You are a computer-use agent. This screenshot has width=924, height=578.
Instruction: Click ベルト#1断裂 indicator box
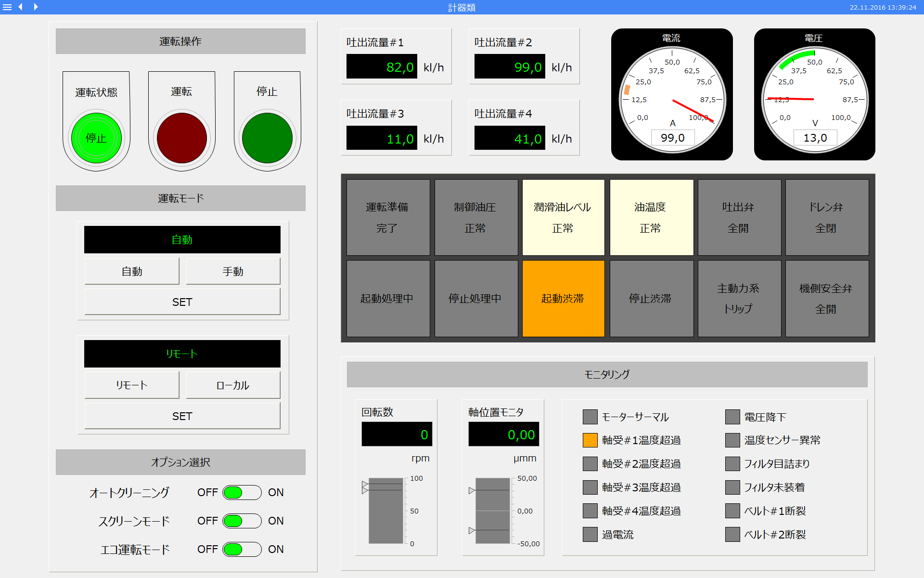point(732,511)
